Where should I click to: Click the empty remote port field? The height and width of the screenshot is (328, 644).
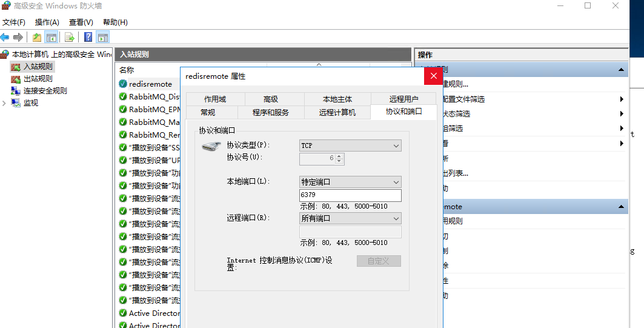(x=350, y=232)
